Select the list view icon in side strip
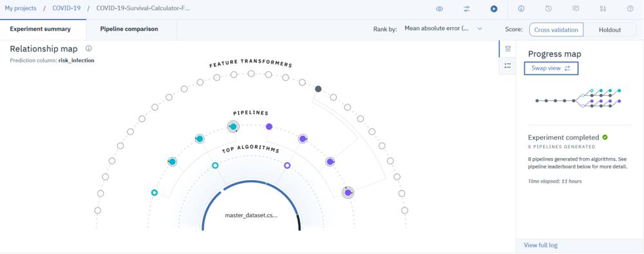644x254 pixels. point(507,66)
